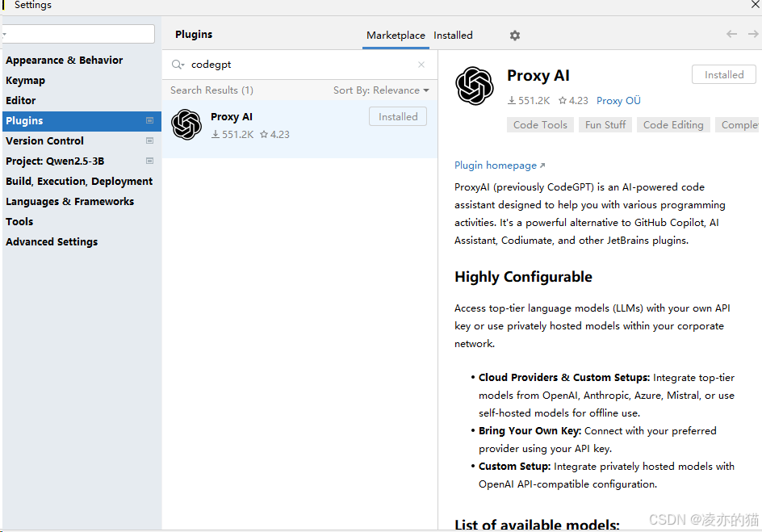
Task: Open Project: Qwen2.5-3B settings
Action: 55,161
